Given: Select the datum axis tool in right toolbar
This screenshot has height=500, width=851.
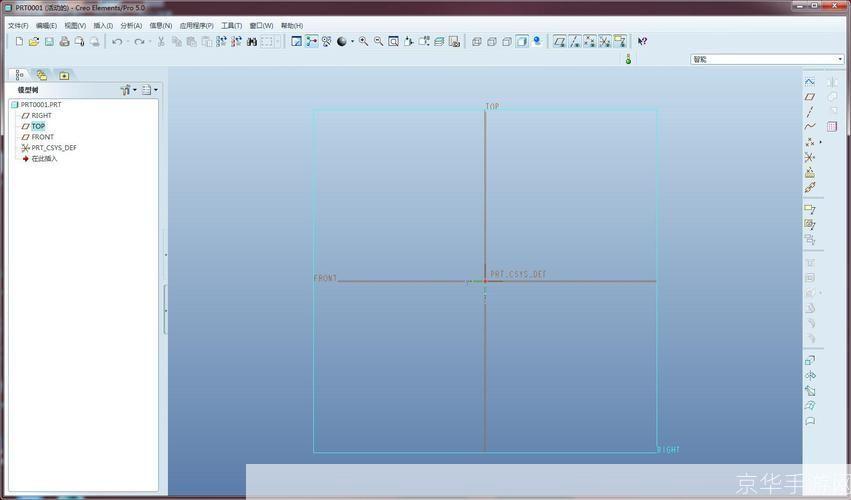Looking at the screenshot, I should 810,112.
